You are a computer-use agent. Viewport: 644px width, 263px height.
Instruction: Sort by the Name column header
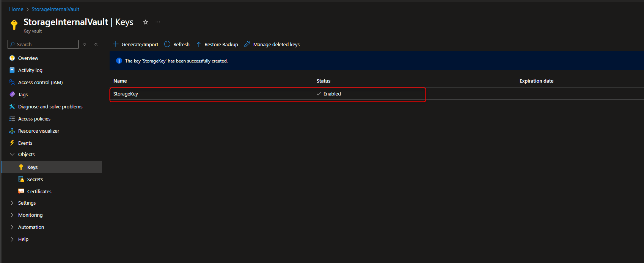click(120, 81)
